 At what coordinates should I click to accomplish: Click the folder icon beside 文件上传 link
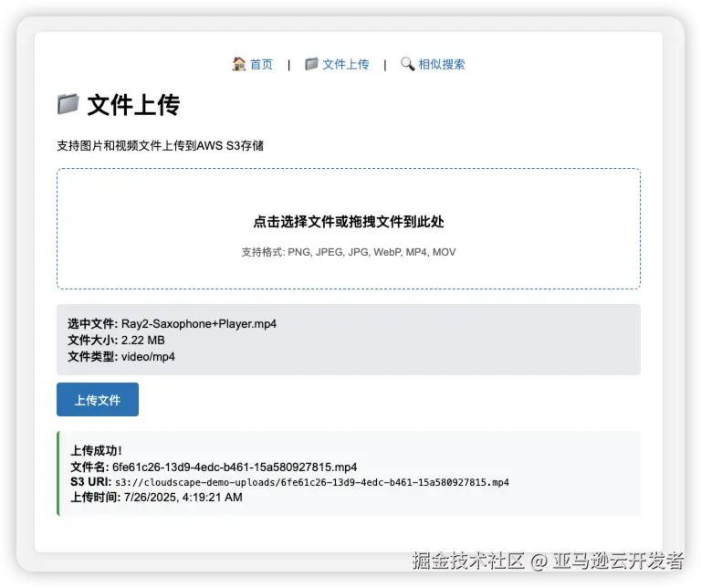(311, 64)
